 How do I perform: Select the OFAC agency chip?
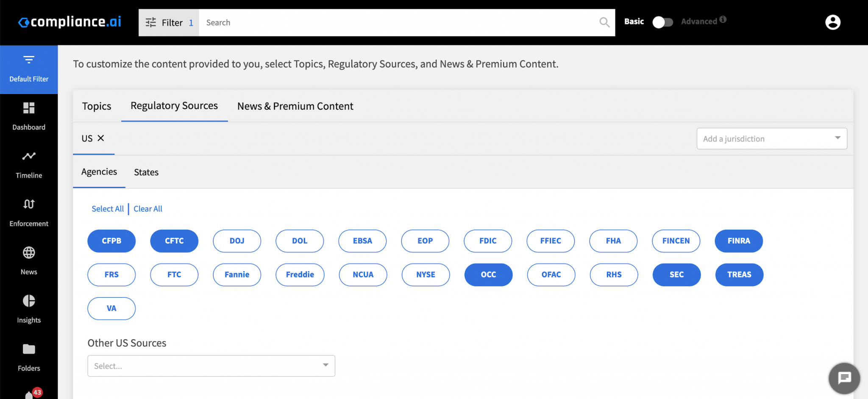pyautogui.click(x=551, y=275)
